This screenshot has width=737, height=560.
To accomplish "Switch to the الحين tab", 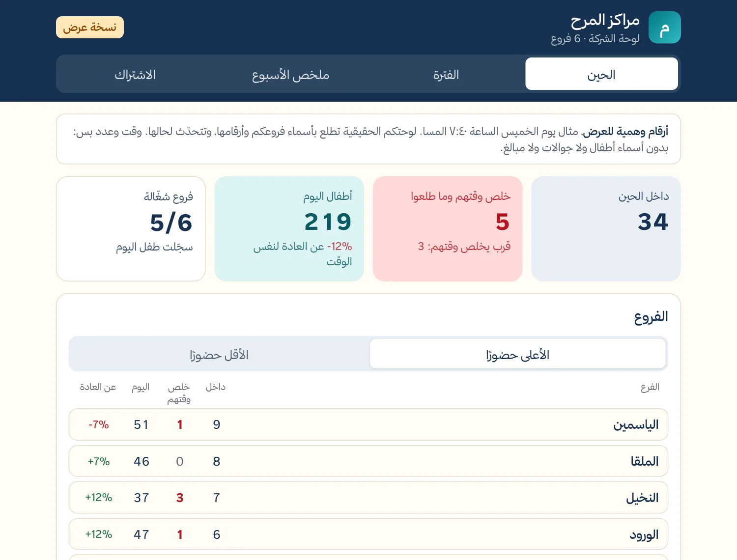I will coord(601,74).
